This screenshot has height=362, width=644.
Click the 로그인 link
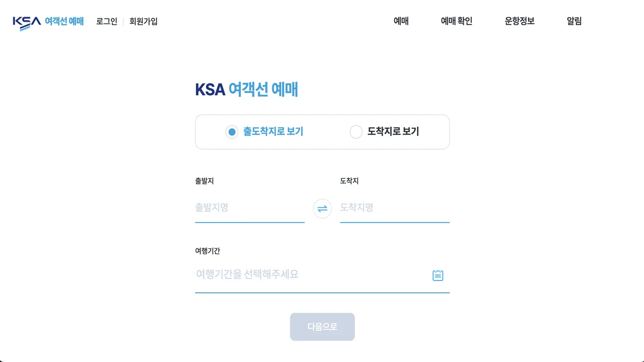[107, 21]
